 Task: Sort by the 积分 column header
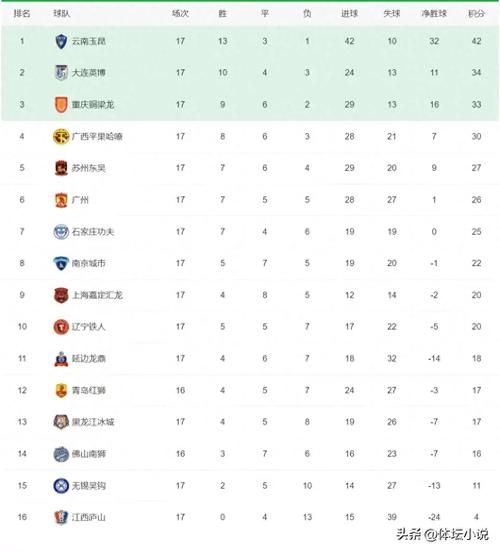476,14
